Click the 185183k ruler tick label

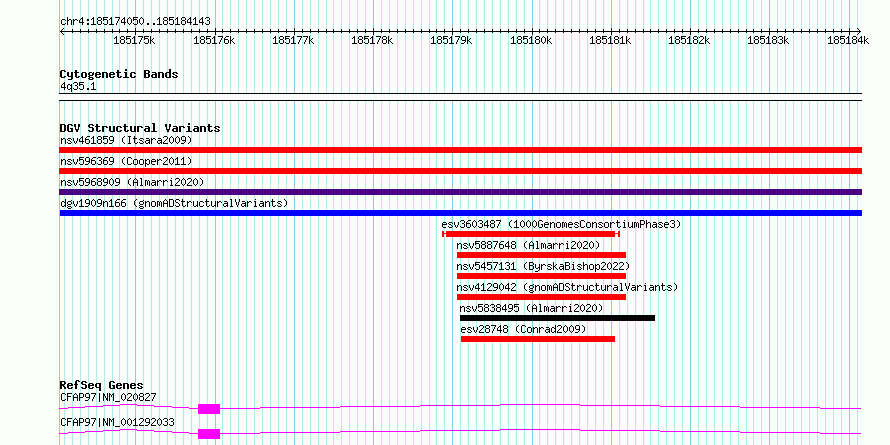[768, 40]
